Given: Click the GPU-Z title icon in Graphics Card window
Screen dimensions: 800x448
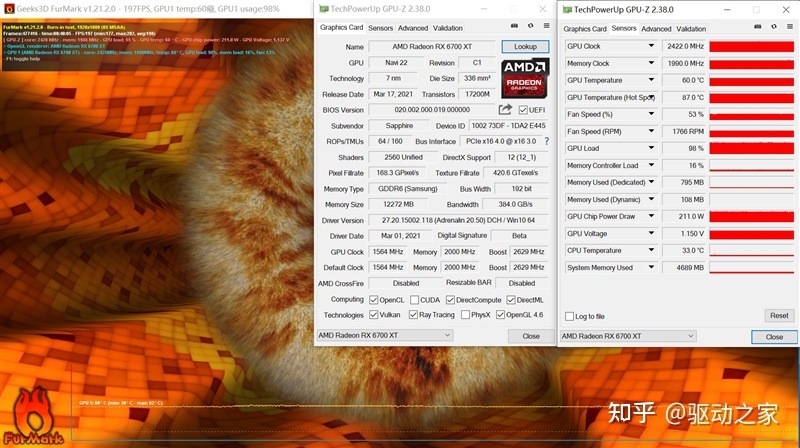Looking at the screenshot, I should (323, 9).
